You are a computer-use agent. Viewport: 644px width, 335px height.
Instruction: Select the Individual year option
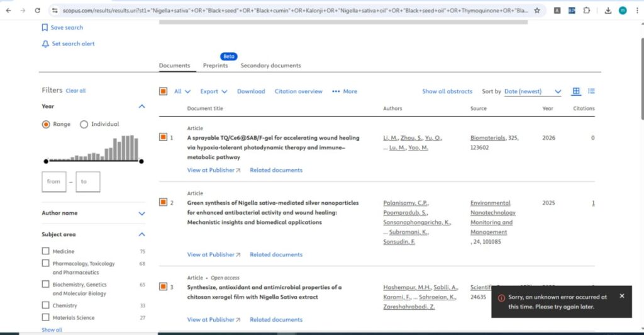coord(84,124)
